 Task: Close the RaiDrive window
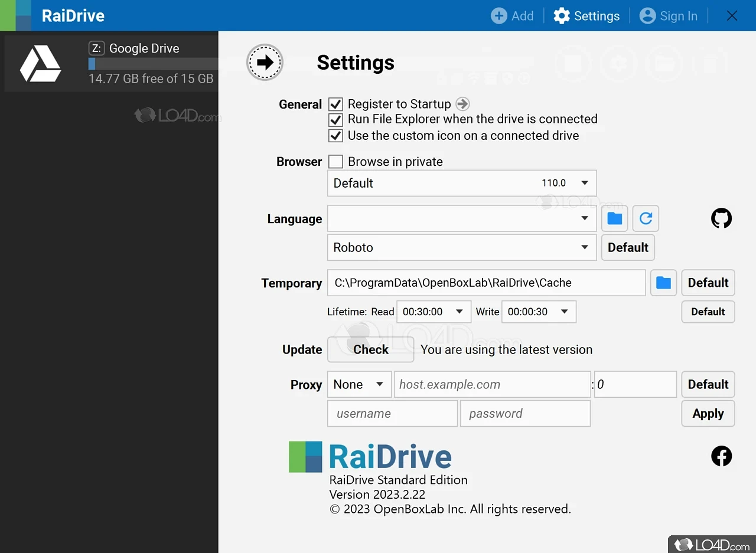point(732,16)
